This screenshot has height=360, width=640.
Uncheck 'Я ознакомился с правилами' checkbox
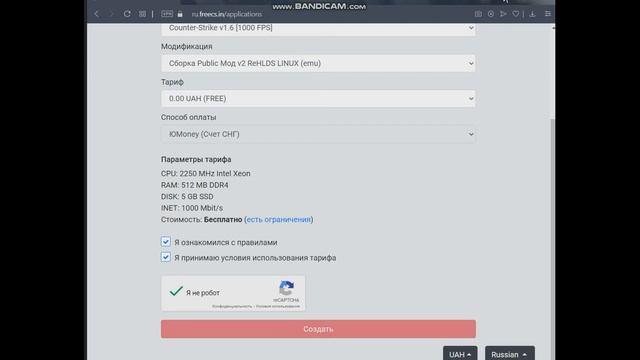pos(165,242)
